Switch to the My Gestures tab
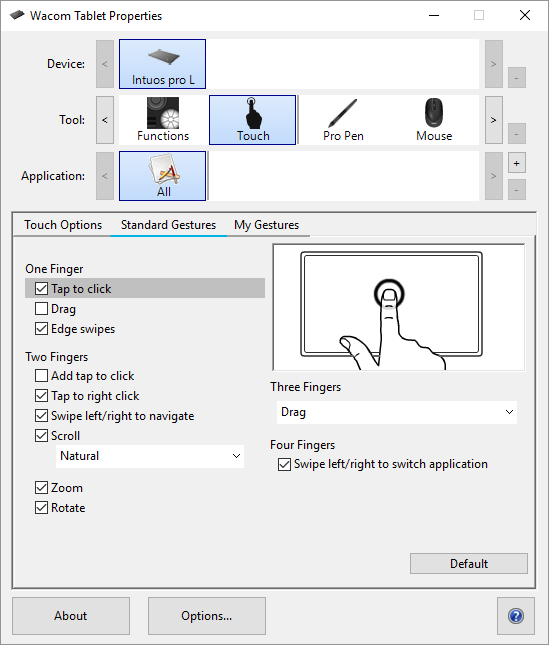Image resolution: width=549 pixels, height=645 pixels. pyautogui.click(x=266, y=225)
